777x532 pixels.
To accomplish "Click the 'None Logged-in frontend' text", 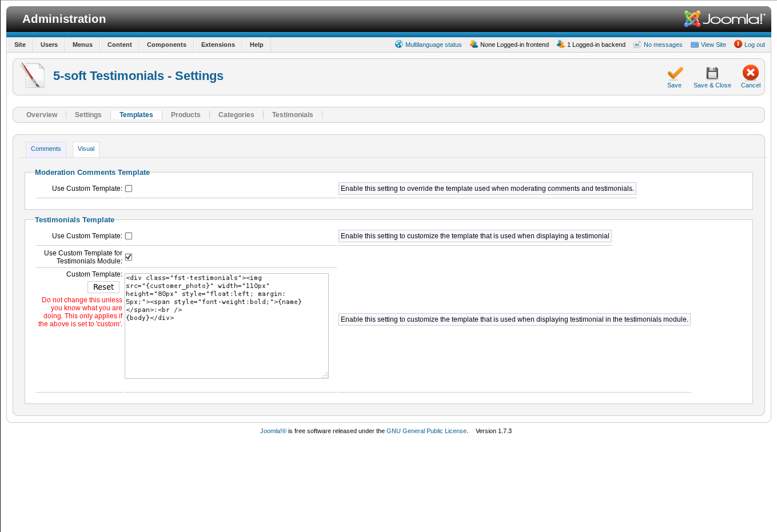I will (515, 45).
